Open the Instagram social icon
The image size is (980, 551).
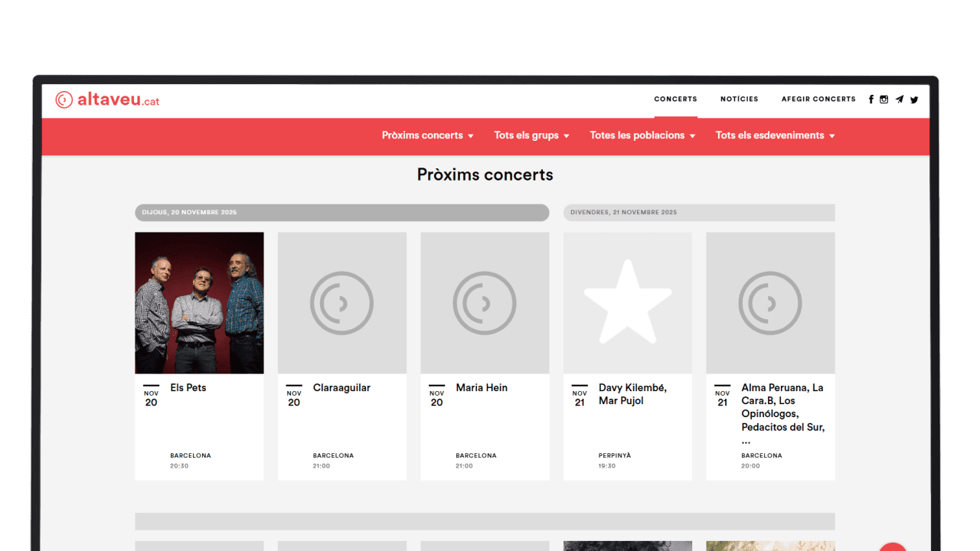[x=884, y=99]
